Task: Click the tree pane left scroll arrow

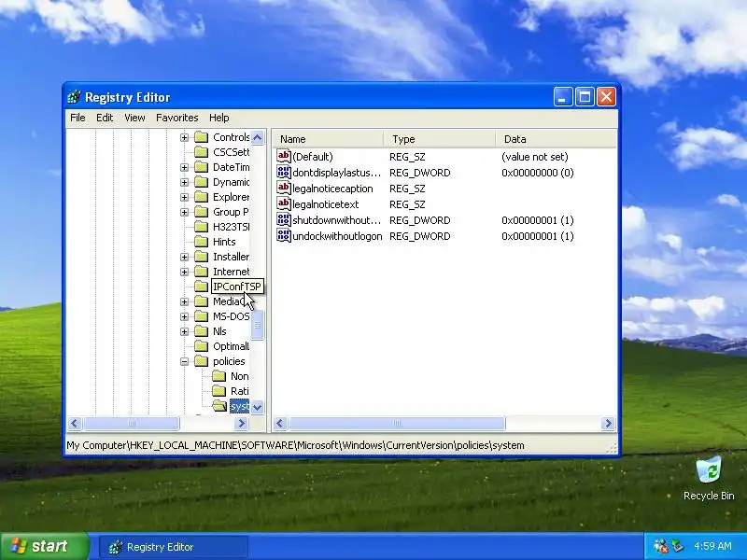Action: [75, 424]
